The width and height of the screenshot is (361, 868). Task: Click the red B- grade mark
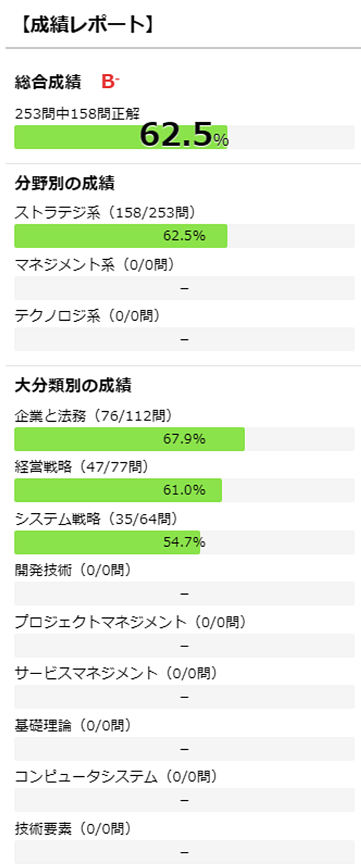click(x=110, y=81)
